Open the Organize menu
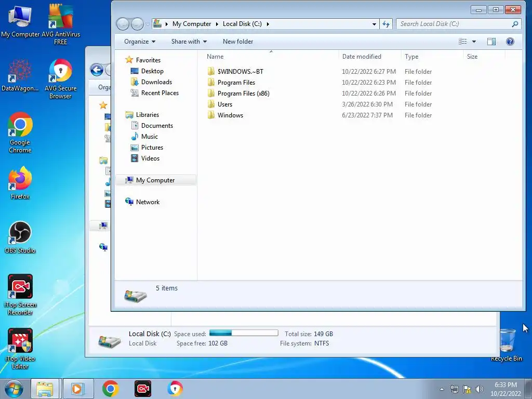The height and width of the screenshot is (399, 532). point(140,42)
